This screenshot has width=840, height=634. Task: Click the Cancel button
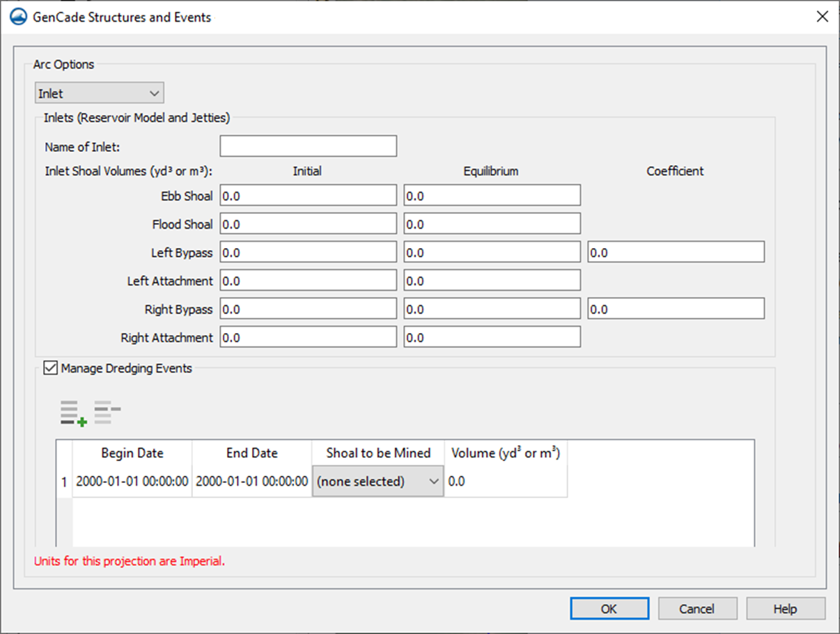(x=697, y=609)
